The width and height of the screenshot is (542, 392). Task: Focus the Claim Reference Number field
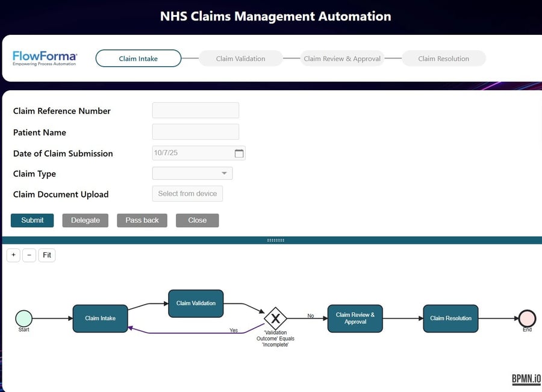coord(196,110)
